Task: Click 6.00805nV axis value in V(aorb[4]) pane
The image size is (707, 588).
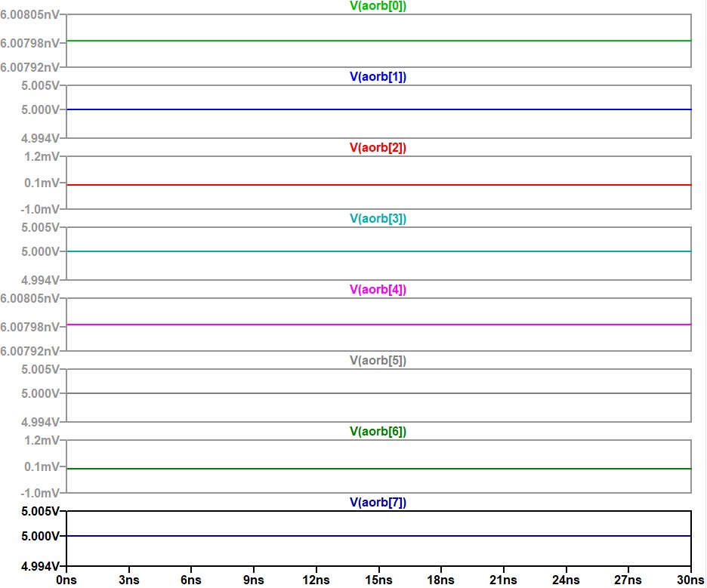Action: click(x=29, y=299)
